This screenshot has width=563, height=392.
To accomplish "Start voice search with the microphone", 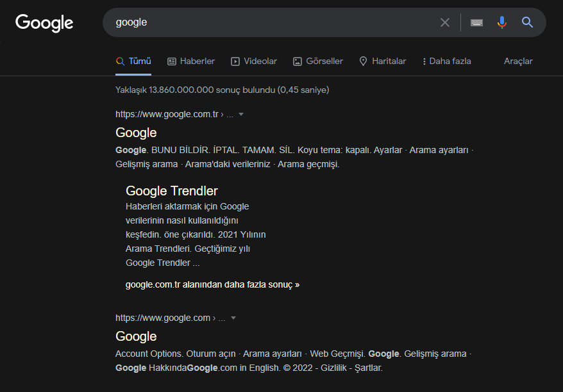I will tap(502, 22).
